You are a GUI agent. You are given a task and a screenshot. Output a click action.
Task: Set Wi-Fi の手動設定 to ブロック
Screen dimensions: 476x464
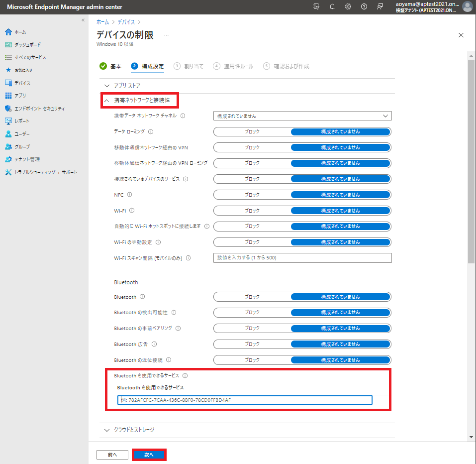pos(252,242)
